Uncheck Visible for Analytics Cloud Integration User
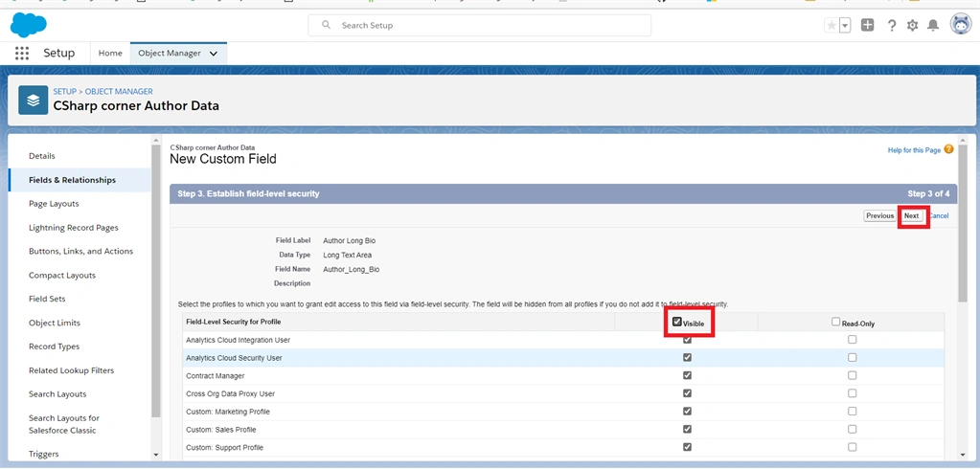 [688, 340]
